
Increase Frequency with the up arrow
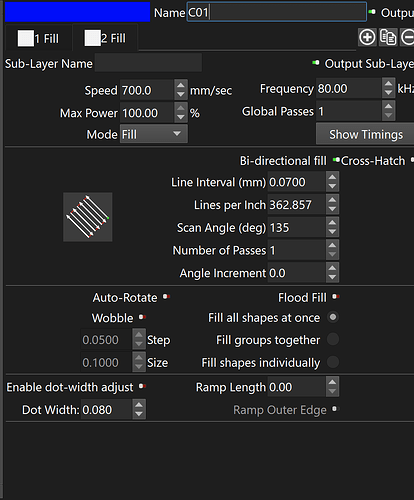[388, 83]
